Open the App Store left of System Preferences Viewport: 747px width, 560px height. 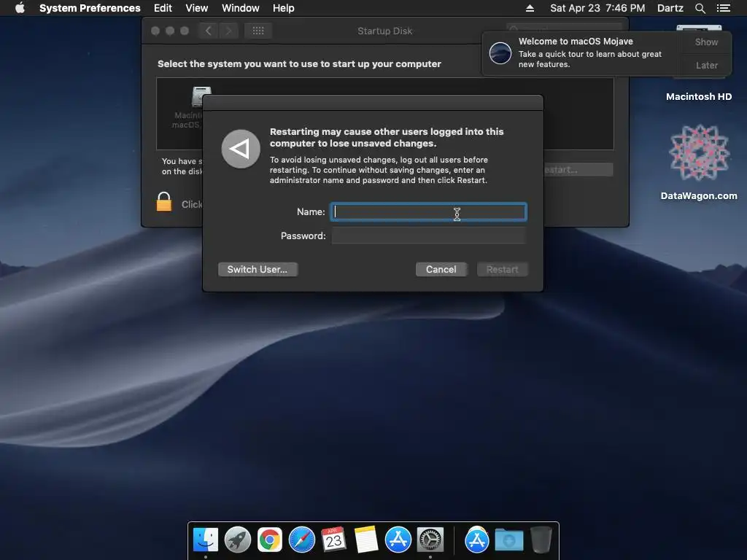398,540
